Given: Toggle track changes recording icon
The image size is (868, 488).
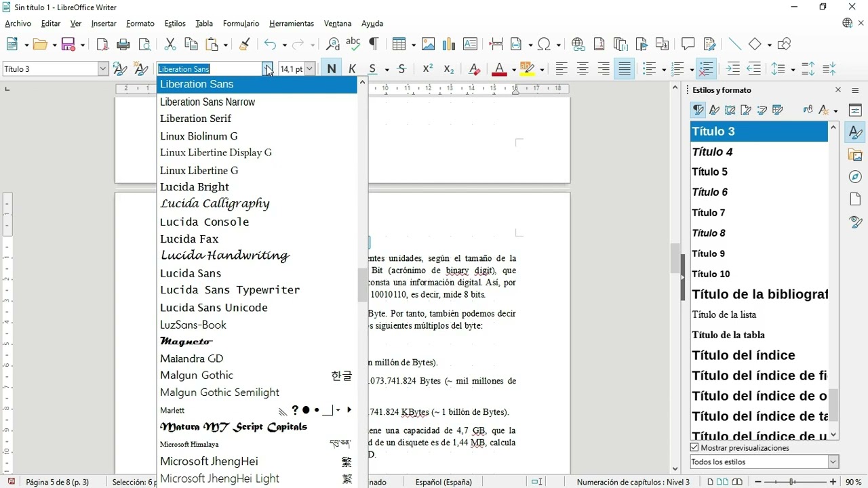Looking at the screenshot, I should (709, 45).
